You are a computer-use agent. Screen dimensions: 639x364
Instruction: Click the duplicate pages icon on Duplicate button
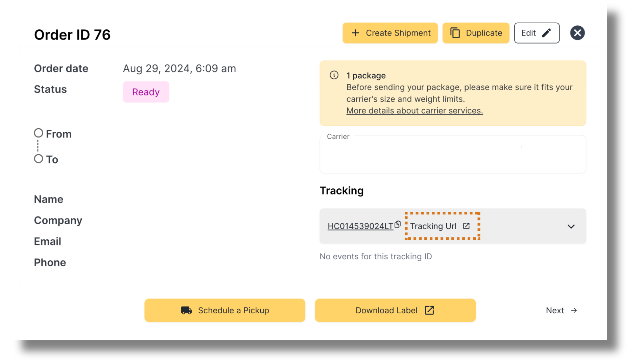tap(455, 33)
